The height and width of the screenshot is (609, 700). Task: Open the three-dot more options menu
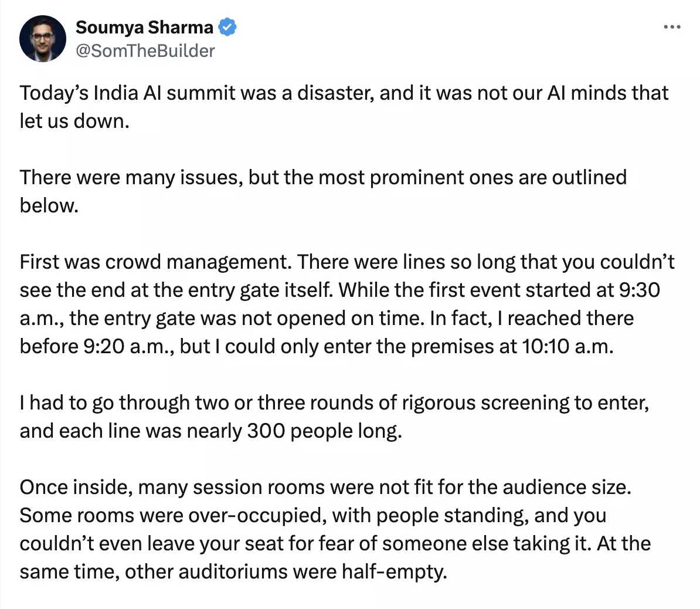tap(672, 27)
